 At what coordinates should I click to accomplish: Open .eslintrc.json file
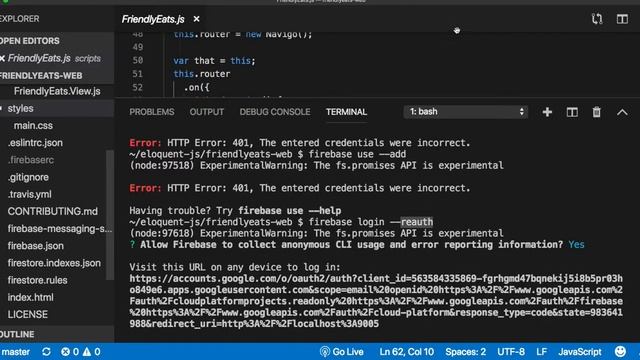[x=35, y=143]
